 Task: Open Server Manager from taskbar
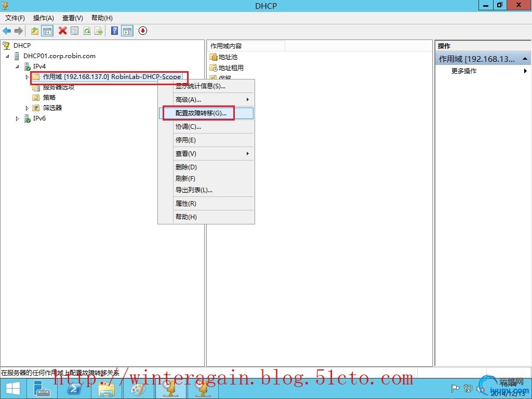click(x=43, y=389)
